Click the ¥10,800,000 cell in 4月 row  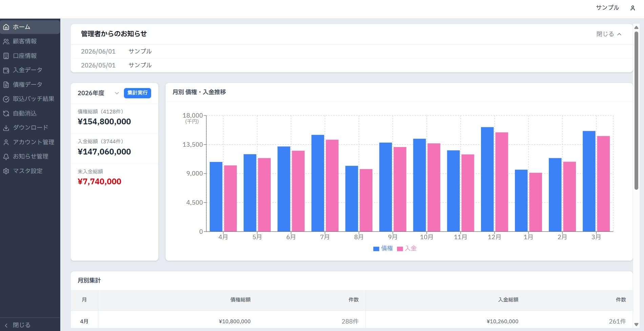tap(235, 322)
